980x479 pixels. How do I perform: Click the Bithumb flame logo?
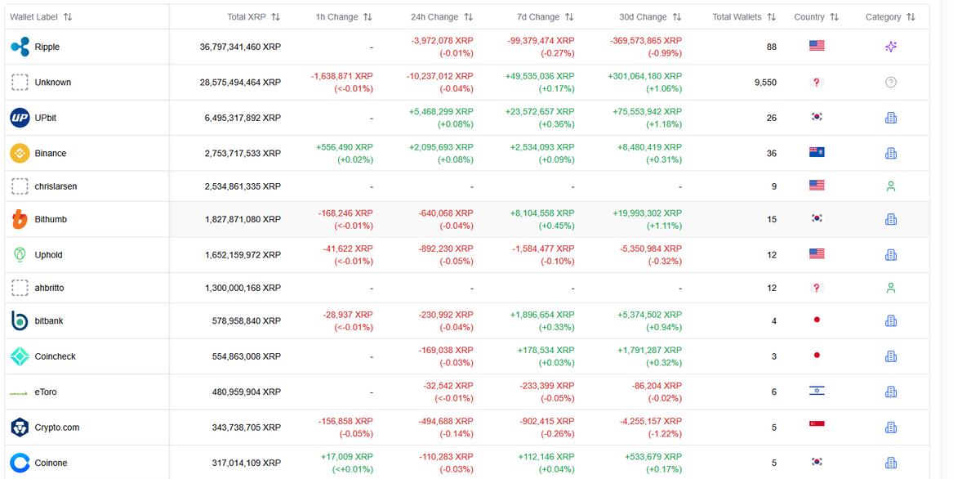(18, 219)
